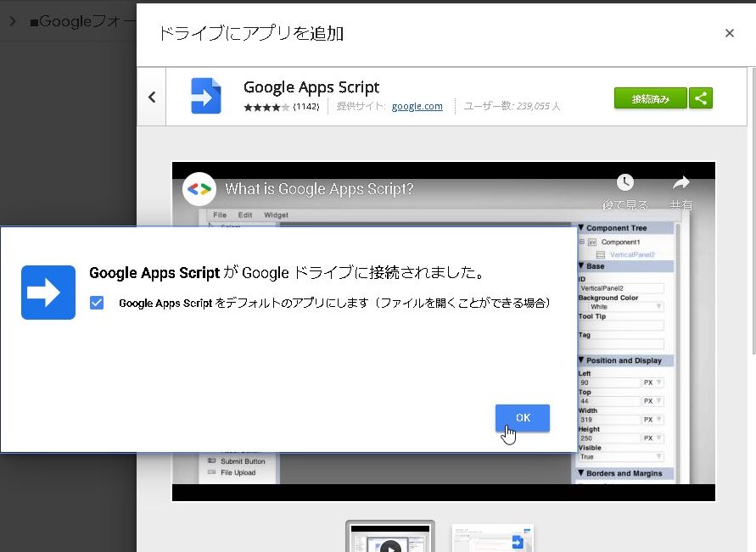Click the 共有 arrow icon on the video
Viewport: 756px width, 552px height.
(x=681, y=183)
